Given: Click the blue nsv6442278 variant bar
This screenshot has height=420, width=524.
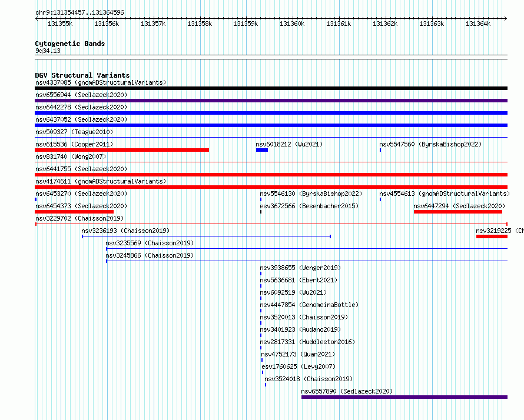Looking at the screenshot, I should [x=271, y=113].
